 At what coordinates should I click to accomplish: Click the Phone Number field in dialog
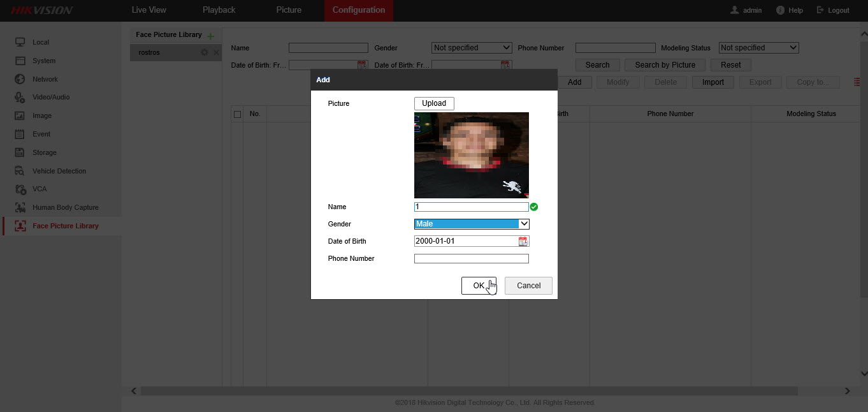(x=472, y=258)
